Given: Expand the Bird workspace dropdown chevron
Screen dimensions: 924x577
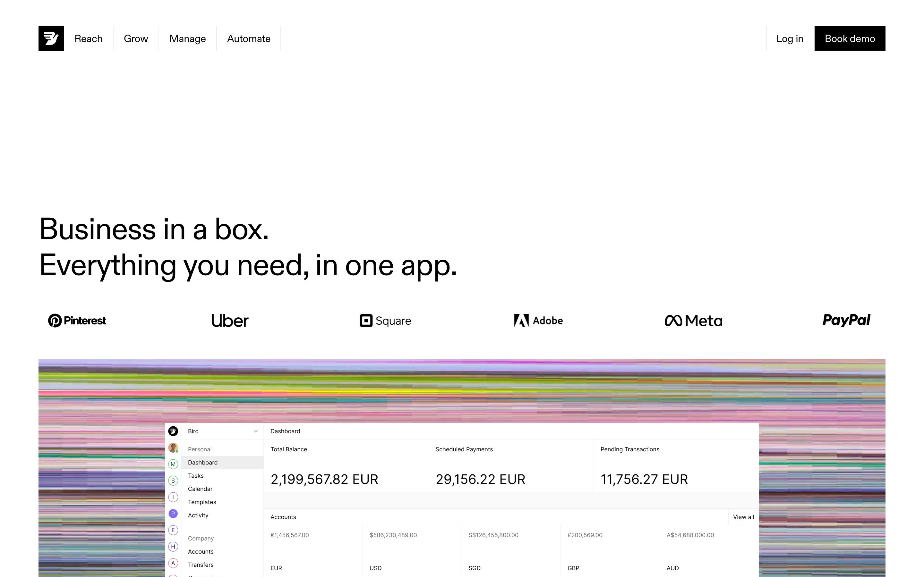Looking at the screenshot, I should coord(255,431).
